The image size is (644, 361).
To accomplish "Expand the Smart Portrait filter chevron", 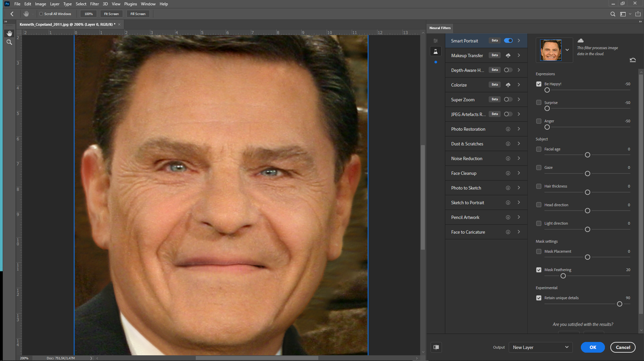I will (x=519, y=40).
